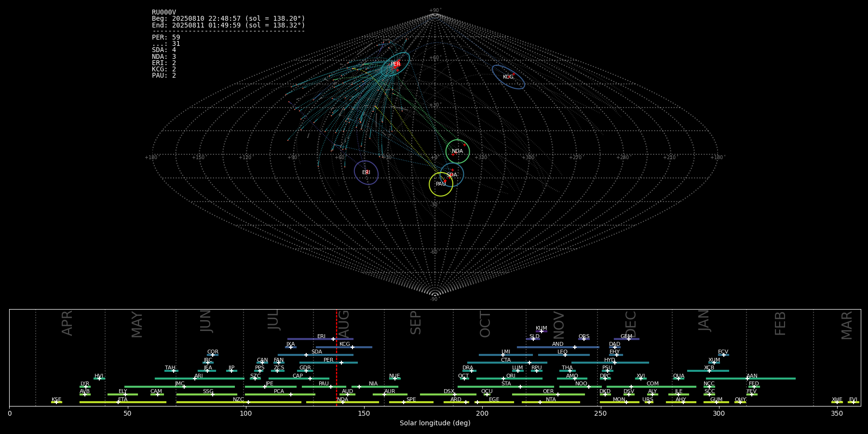
Task: Click the ETA shower bar in timeline
Action: point(123,402)
